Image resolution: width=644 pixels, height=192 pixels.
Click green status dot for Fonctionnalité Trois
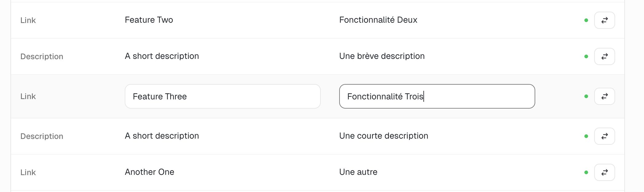586,96
